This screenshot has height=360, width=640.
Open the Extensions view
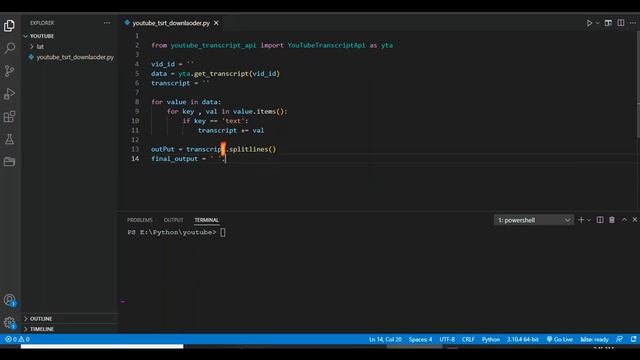click(x=9, y=117)
